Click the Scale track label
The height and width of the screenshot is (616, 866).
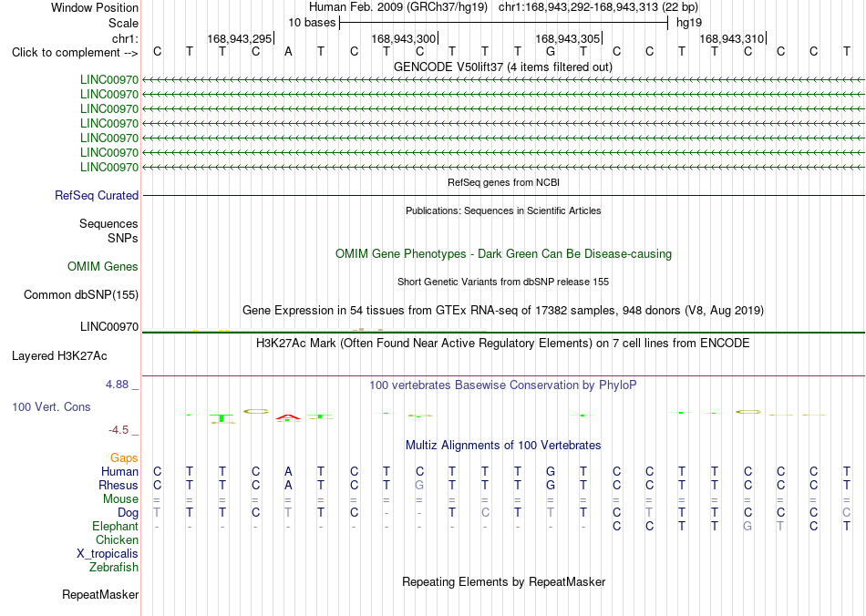tap(123, 23)
